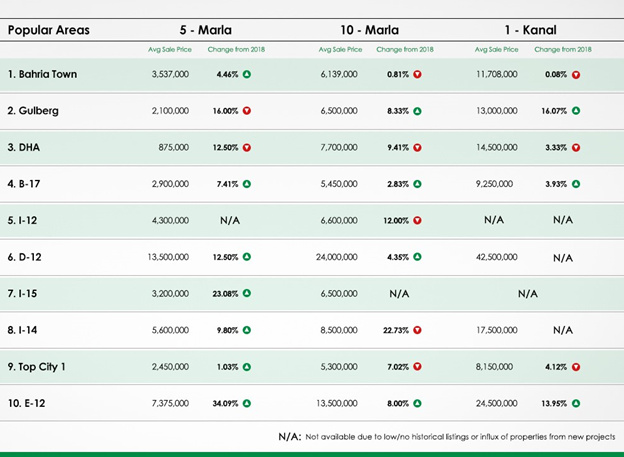
Task: Click E-12 5 Marla price 7,375,000
Action: (x=170, y=403)
